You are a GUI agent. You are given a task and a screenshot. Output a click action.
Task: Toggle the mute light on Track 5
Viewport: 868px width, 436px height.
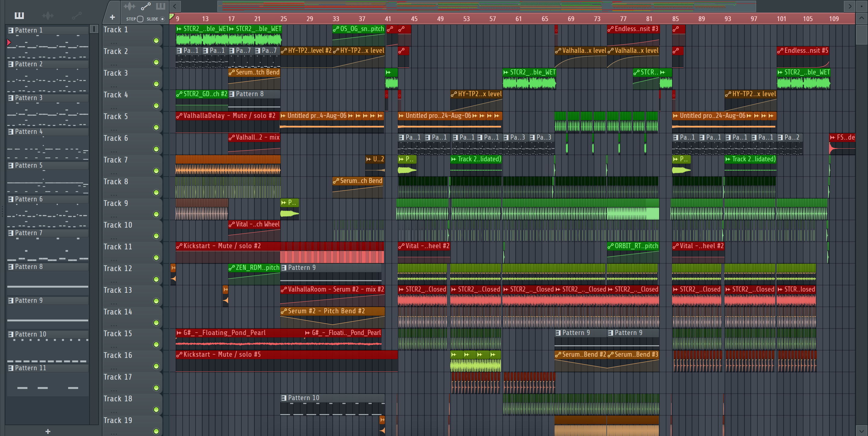[x=156, y=128]
